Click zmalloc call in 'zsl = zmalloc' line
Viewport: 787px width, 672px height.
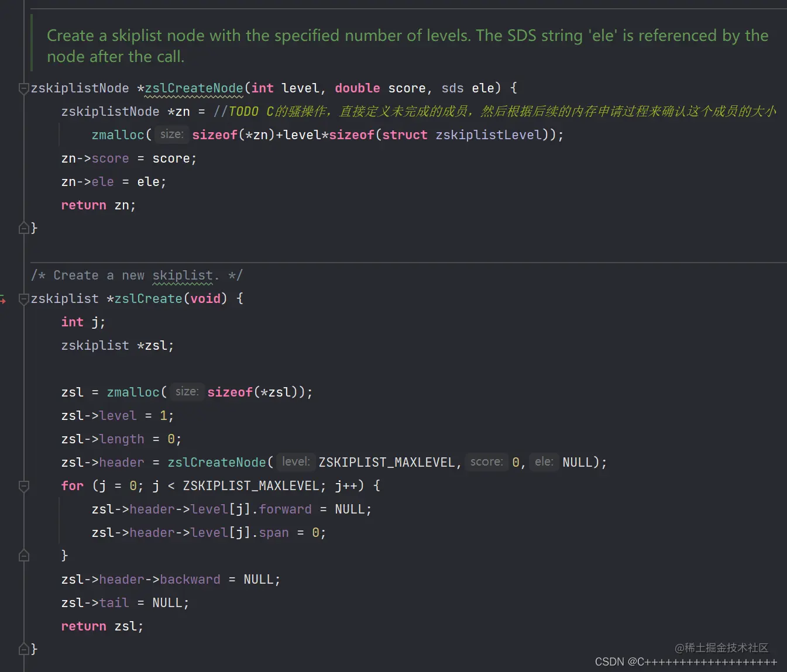pos(133,392)
